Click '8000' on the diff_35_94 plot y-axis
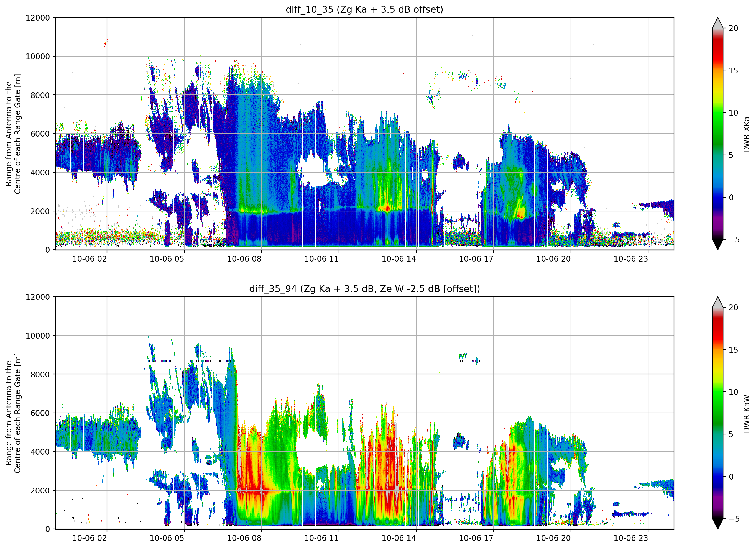The image size is (756, 548). point(40,374)
